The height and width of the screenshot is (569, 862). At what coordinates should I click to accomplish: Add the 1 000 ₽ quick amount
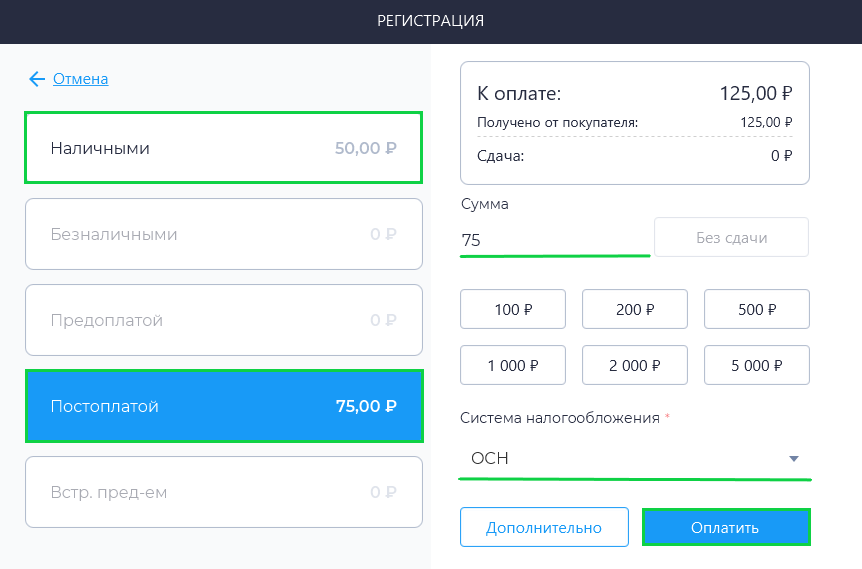click(513, 366)
